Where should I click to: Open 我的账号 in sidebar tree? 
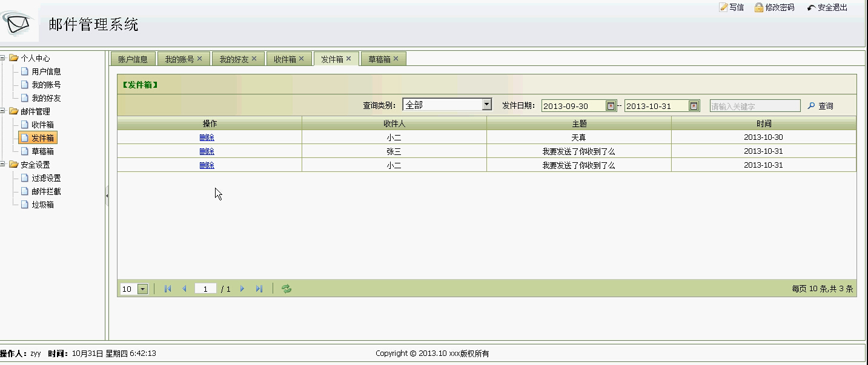tap(46, 85)
